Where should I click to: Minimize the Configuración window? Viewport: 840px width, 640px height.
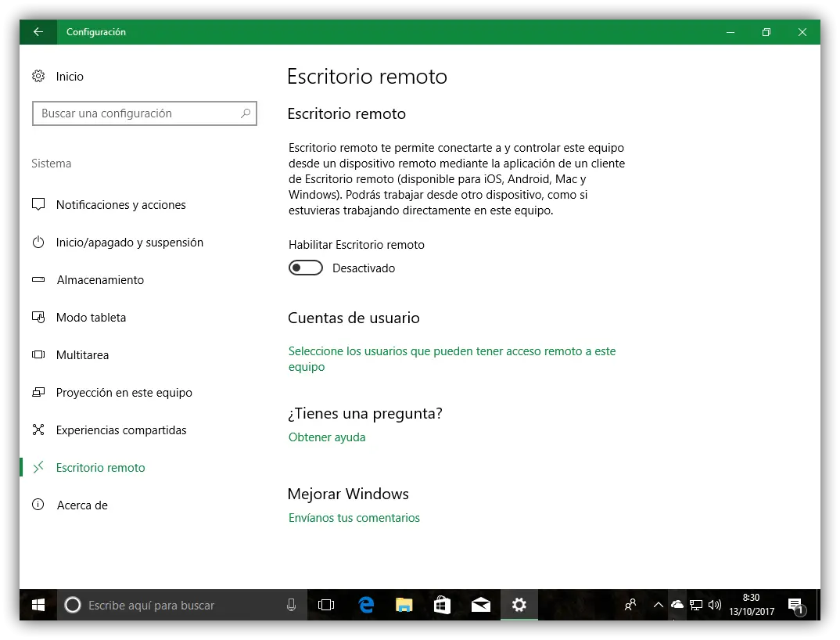click(x=731, y=32)
